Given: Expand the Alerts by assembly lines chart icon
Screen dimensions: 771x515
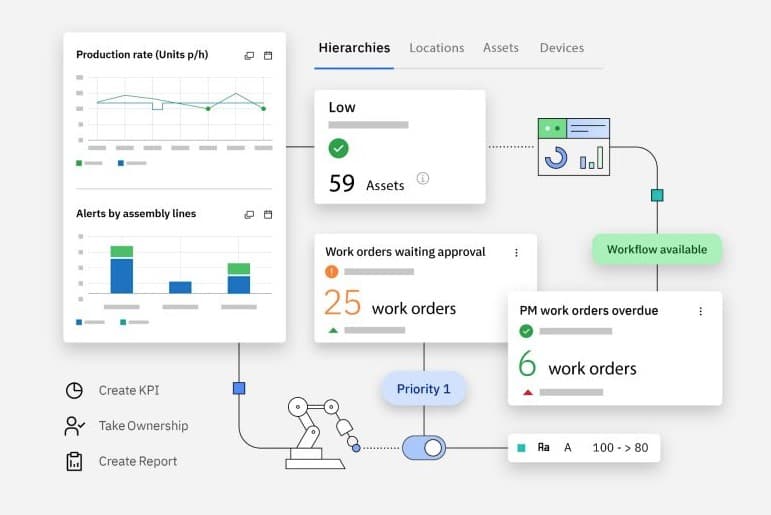Looking at the screenshot, I should [249, 214].
